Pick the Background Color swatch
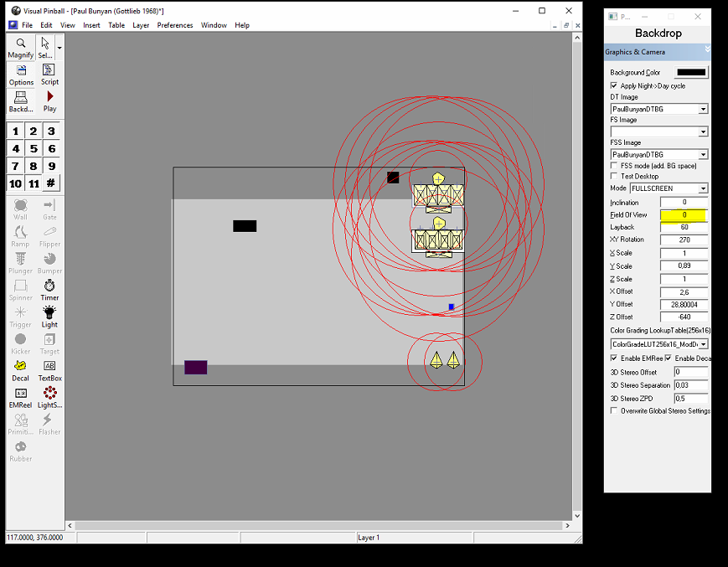Screen dimensions: 728x567 (691, 72)
